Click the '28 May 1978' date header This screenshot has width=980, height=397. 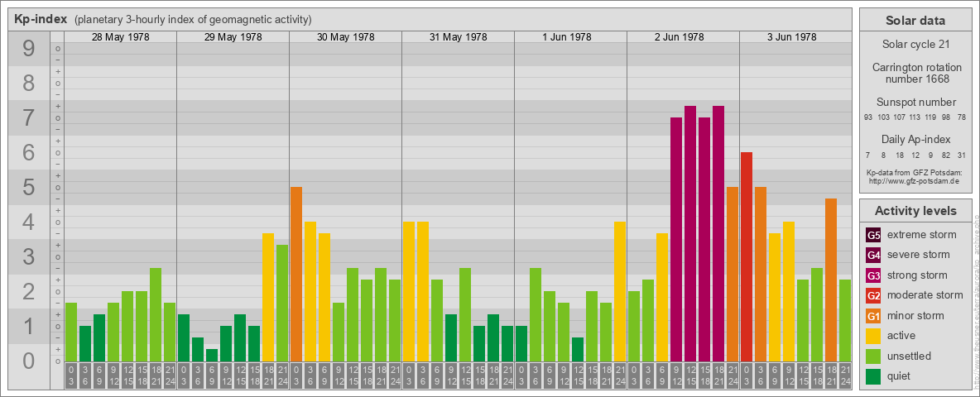coord(121,37)
